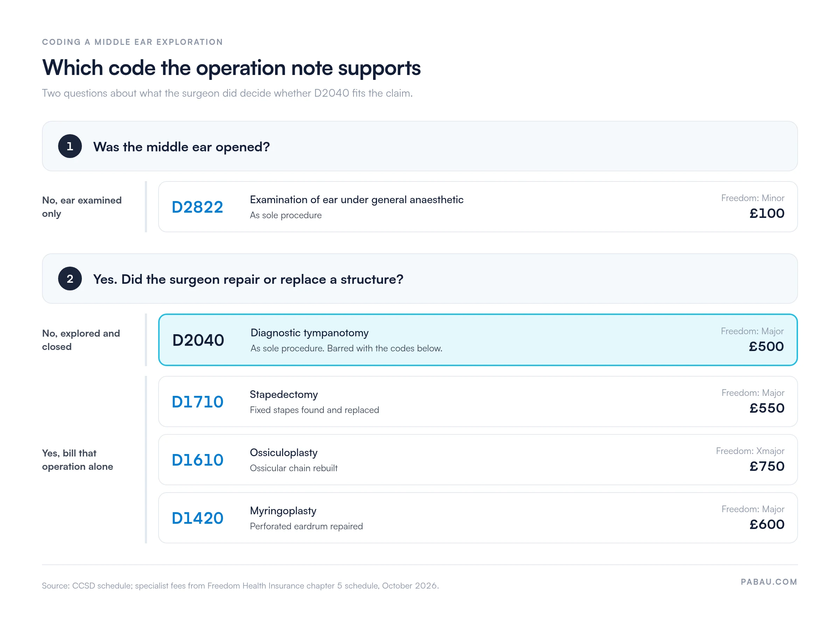
Task: Open the D1610 Ossiculoplasty card
Action: pos(478,460)
